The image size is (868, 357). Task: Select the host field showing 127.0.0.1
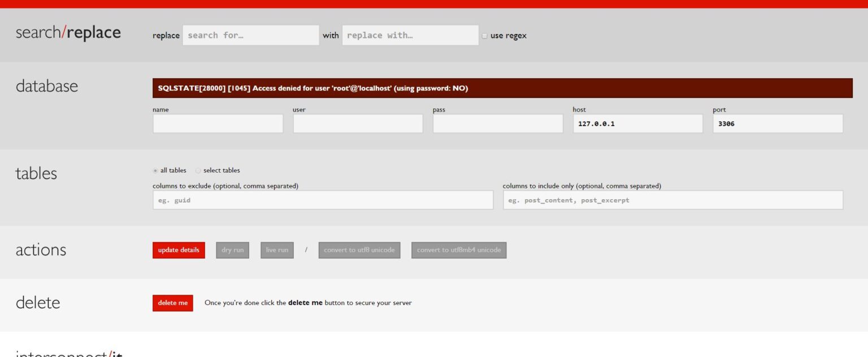[637, 123]
